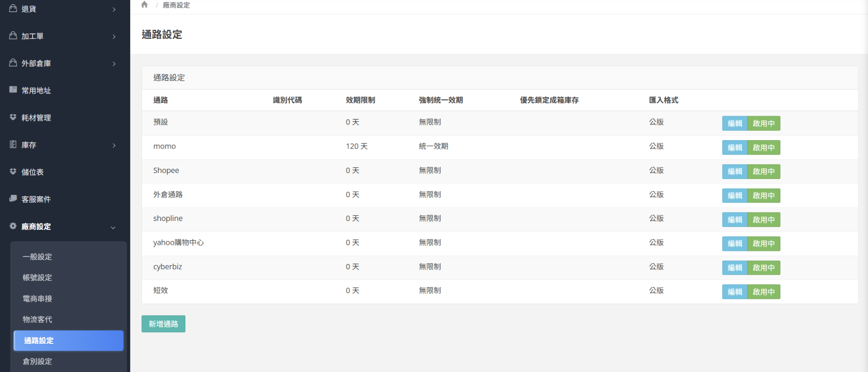Collapse the 廠商設定 menu chevron
Screen dimensions: 868x372
tap(113, 227)
